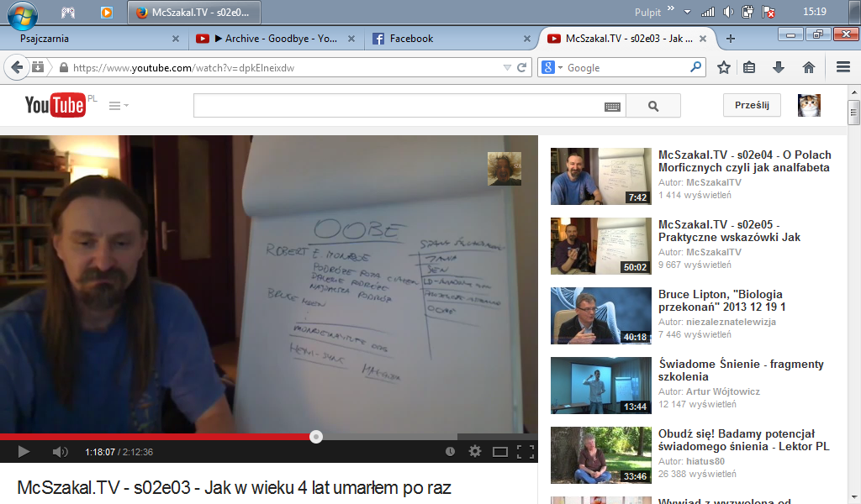Open Bruce Lipton video thumbnail
Viewport: 861px width, 504px height.
coord(600,315)
